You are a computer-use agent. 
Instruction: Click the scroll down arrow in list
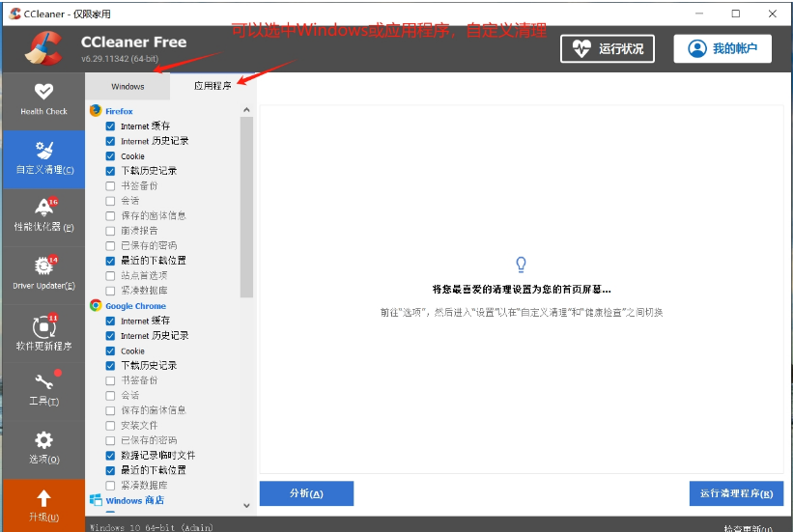point(246,505)
